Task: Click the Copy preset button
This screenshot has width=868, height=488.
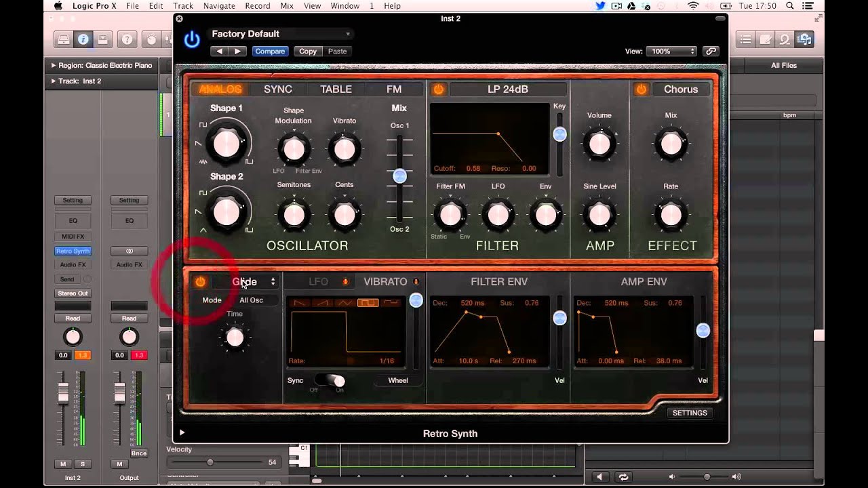Action: click(308, 51)
